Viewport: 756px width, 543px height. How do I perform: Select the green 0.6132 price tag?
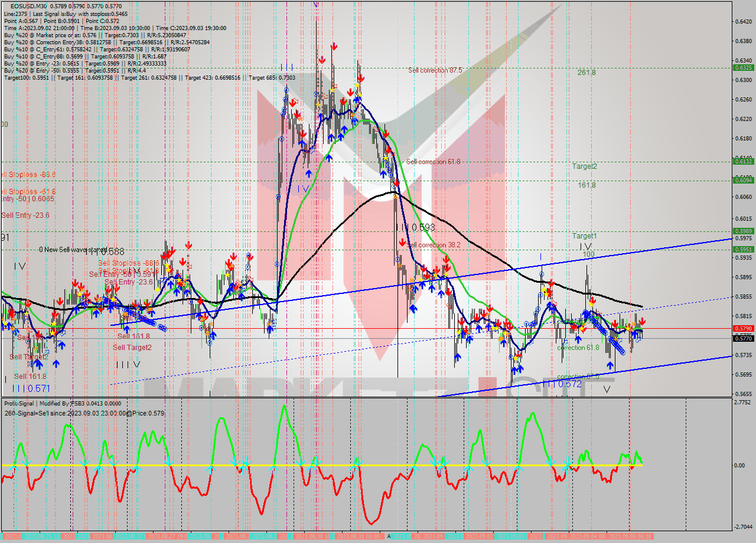(742, 161)
